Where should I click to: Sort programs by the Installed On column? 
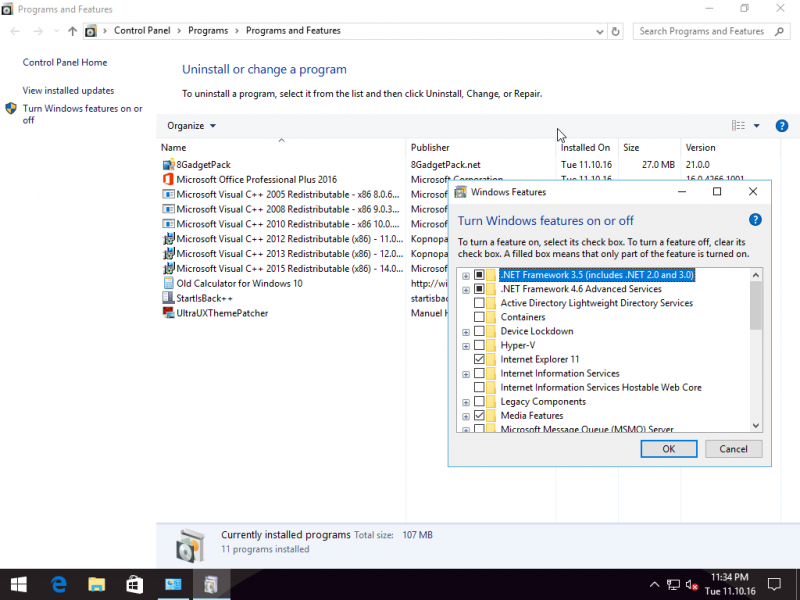587,147
